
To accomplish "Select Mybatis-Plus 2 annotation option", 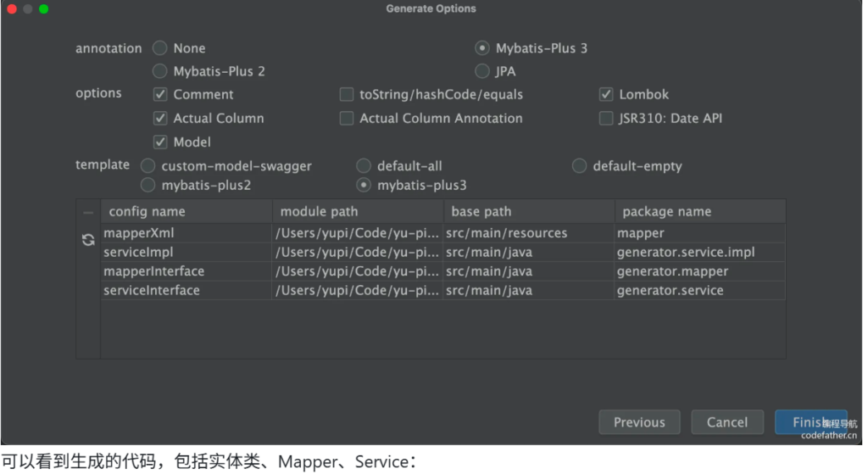I will point(160,71).
